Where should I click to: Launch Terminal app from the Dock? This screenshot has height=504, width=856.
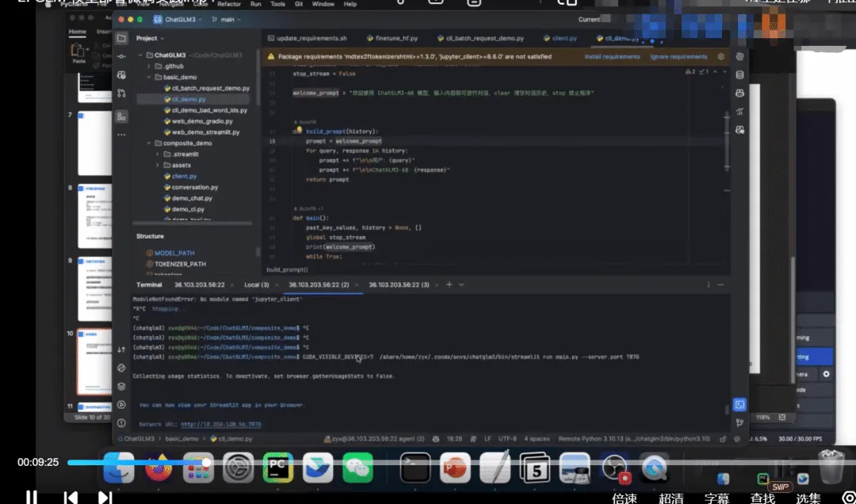coord(415,468)
